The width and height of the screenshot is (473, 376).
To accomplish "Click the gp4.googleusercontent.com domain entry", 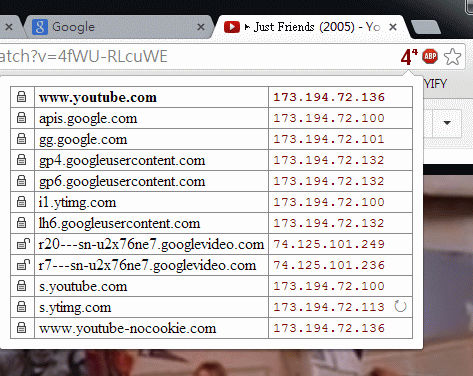I will coord(122,161).
